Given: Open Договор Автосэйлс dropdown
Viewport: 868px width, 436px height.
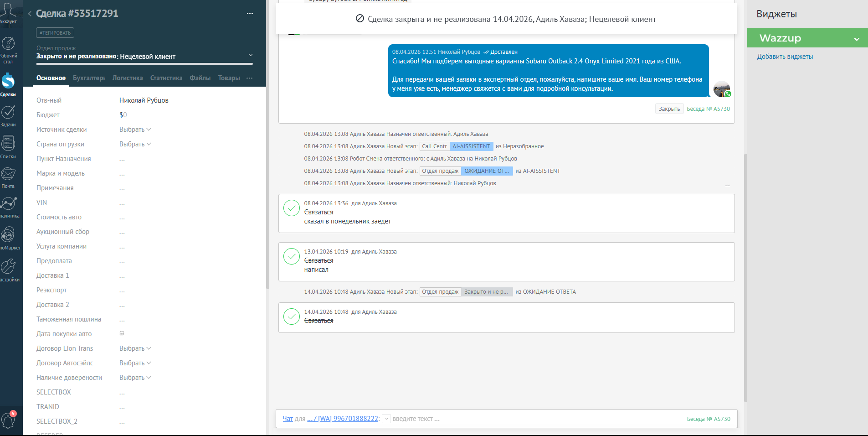Looking at the screenshot, I should (x=135, y=363).
